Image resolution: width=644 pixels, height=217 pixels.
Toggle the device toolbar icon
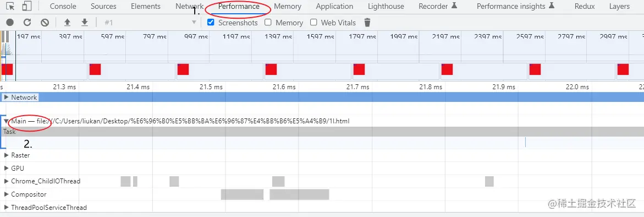point(27,6)
